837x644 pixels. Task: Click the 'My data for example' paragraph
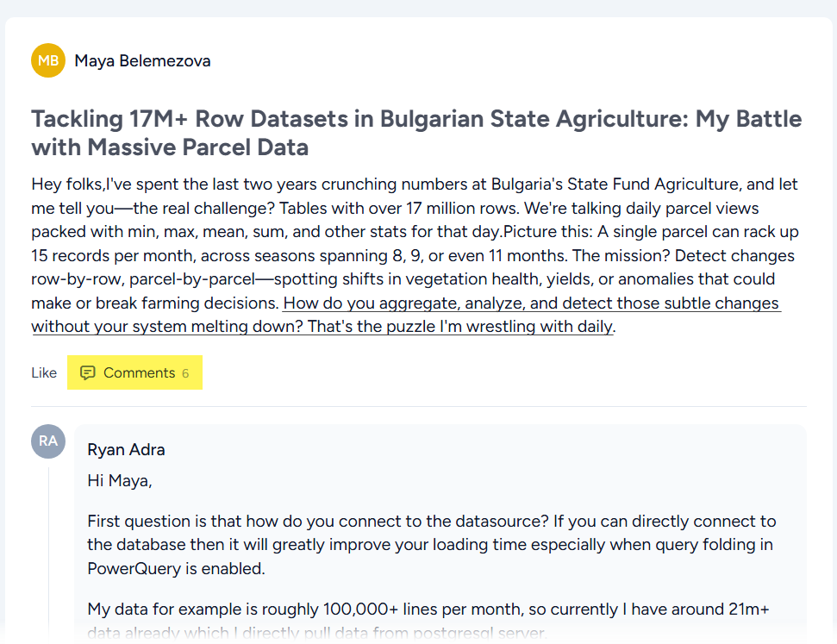(428, 610)
